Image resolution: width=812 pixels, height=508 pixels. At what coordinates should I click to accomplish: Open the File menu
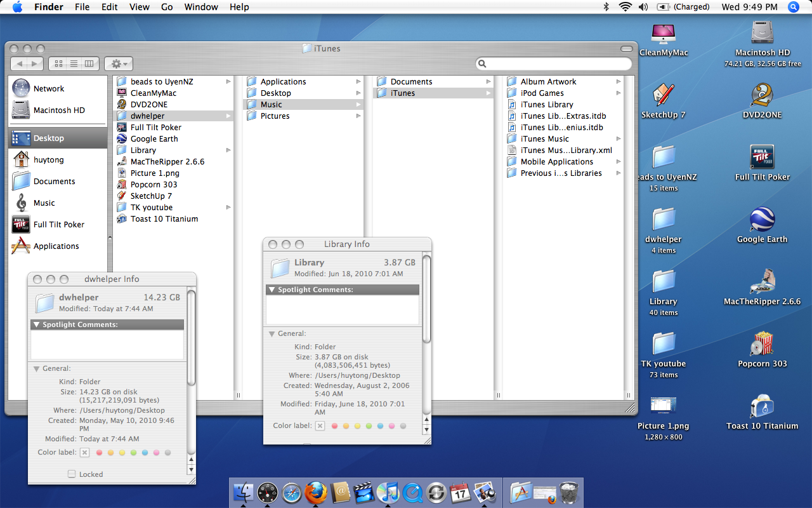click(82, 7)
